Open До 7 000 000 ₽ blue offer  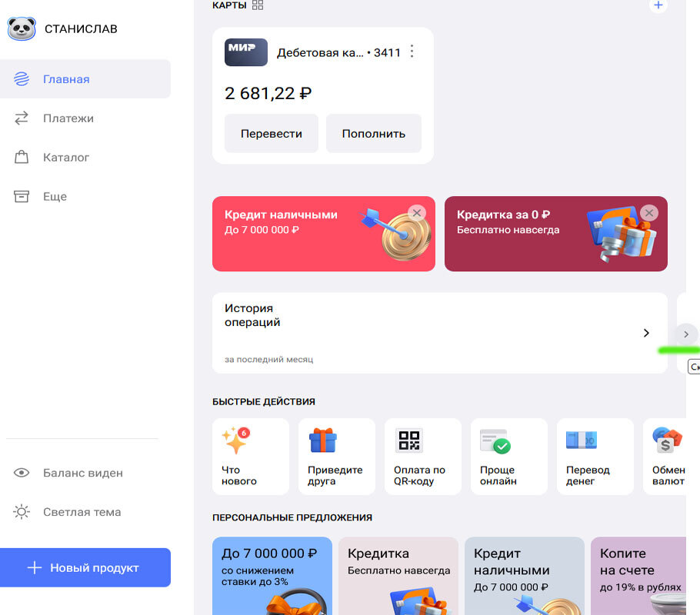(272, 576)
